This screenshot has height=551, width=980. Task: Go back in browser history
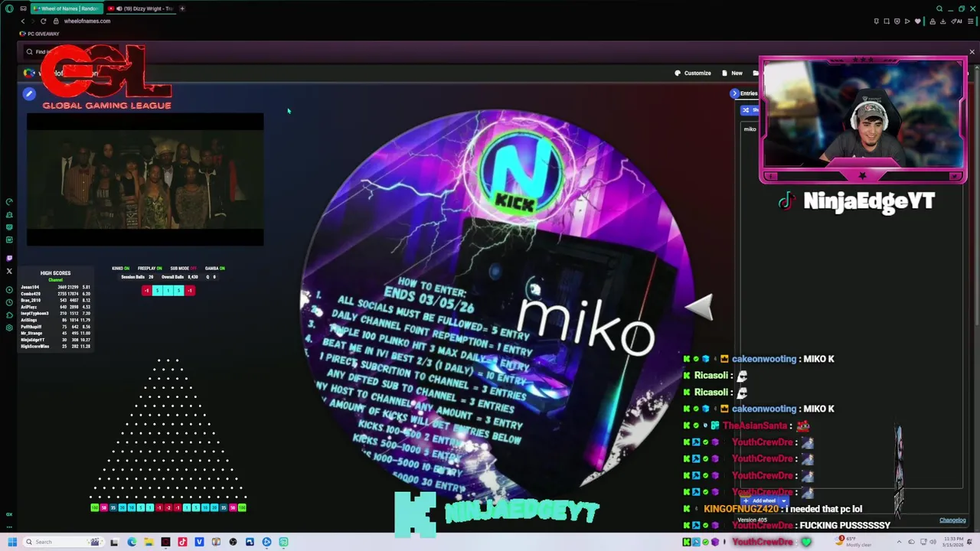(23, 21)
